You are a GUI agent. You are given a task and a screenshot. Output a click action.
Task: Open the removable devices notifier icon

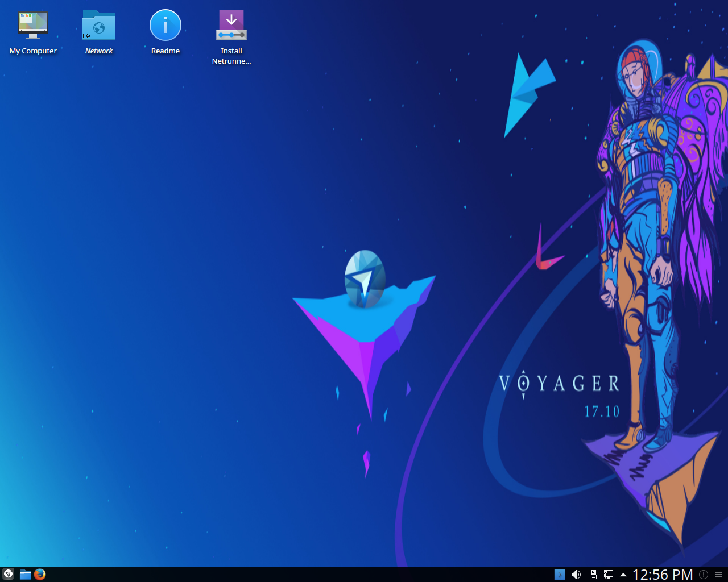(x=593, y=575)
